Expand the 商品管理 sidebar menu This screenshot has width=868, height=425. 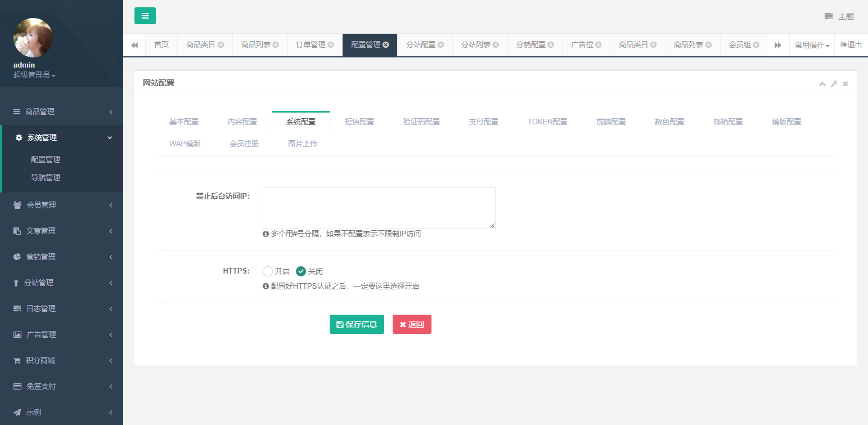coord(61,111)
